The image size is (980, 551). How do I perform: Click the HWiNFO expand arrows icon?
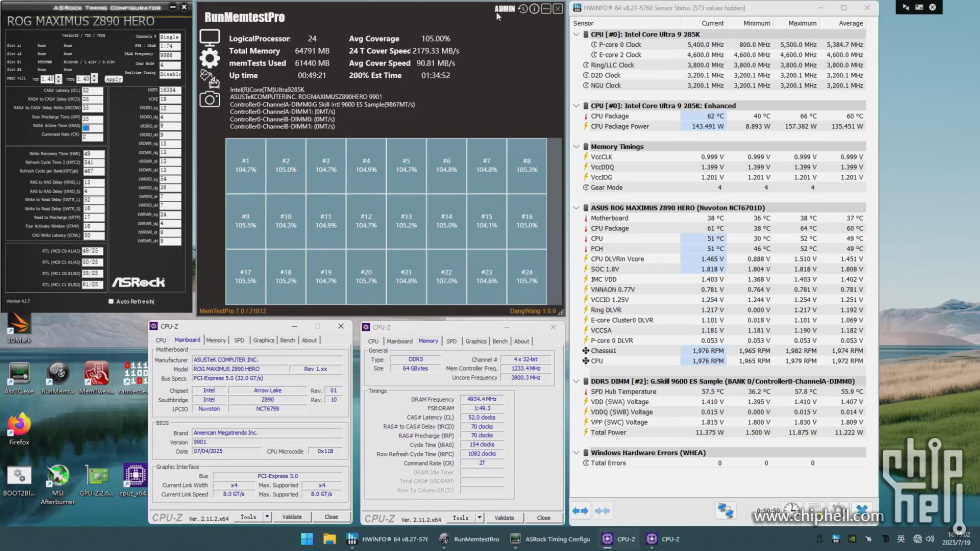coord(581,510)
